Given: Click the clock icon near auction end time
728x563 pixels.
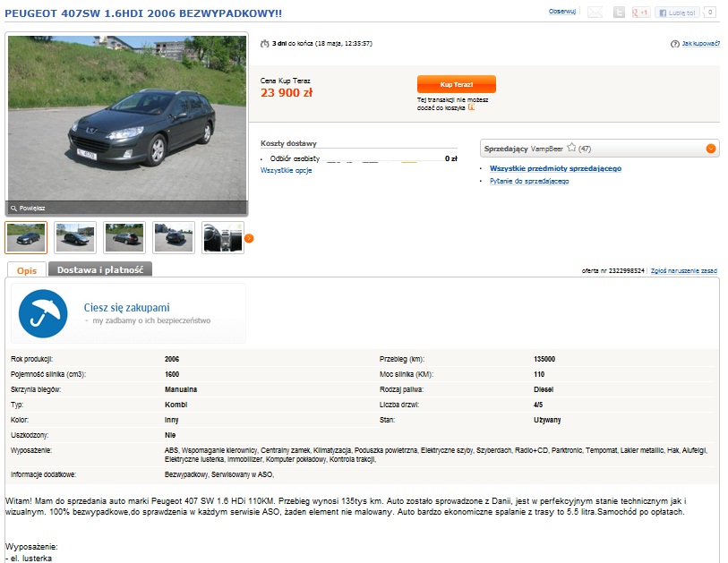Looking at the screenshot, I should pyautogui.click(x=265, y=44).
